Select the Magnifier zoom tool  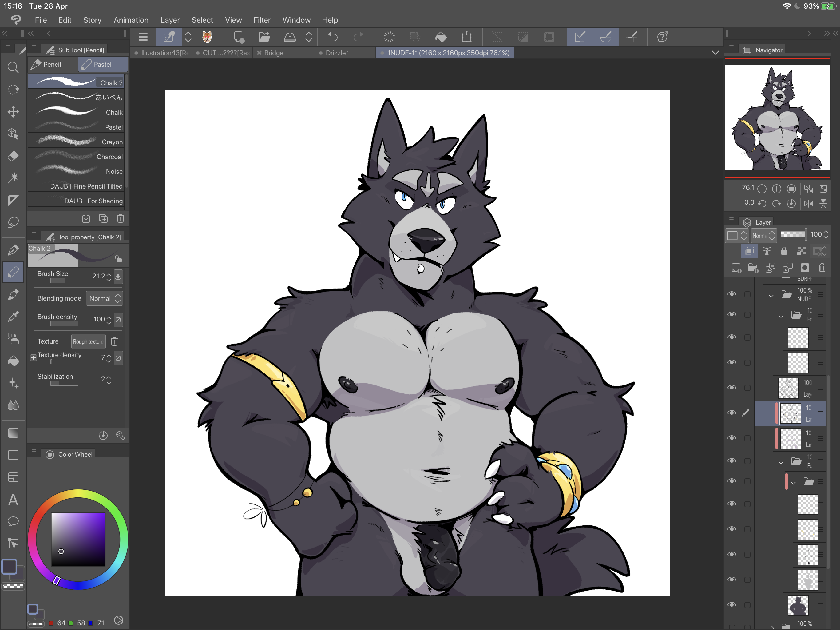point(13,68)
